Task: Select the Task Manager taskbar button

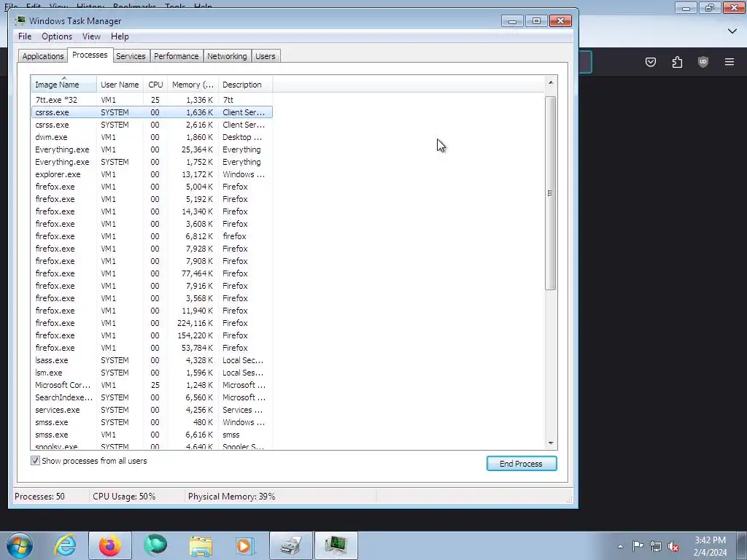Action: pyautogui.click(x=336, y=545)
